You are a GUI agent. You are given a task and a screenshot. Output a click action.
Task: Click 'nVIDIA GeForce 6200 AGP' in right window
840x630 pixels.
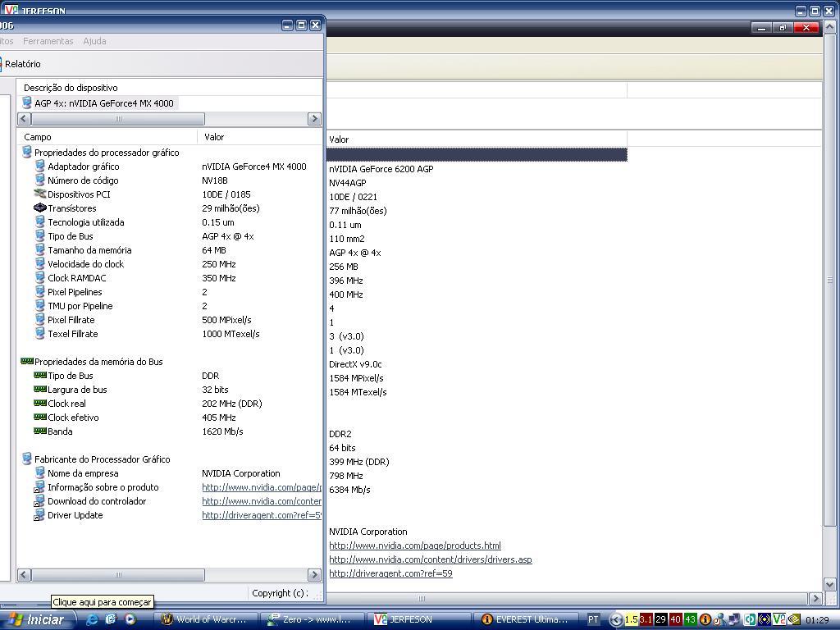[381, 169]
